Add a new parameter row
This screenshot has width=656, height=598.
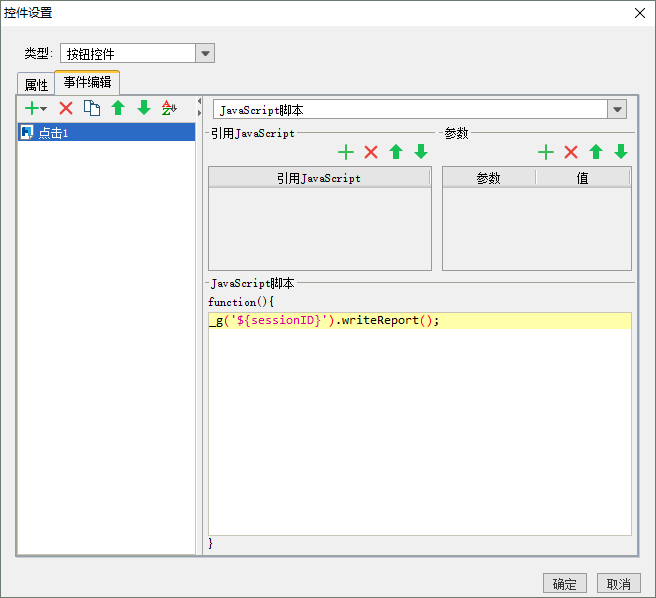click(x=546, y=152)
